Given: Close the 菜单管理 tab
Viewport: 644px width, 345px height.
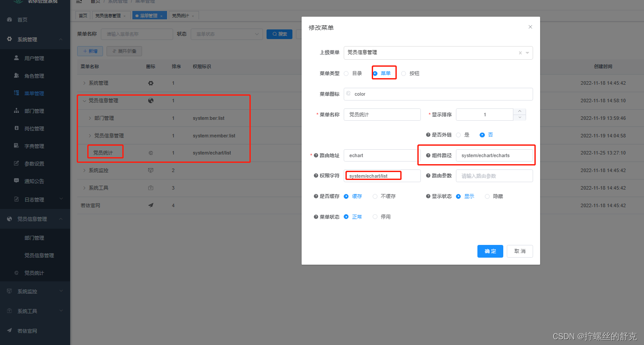Looking at the screenshot, I should (x=161, y=16).
